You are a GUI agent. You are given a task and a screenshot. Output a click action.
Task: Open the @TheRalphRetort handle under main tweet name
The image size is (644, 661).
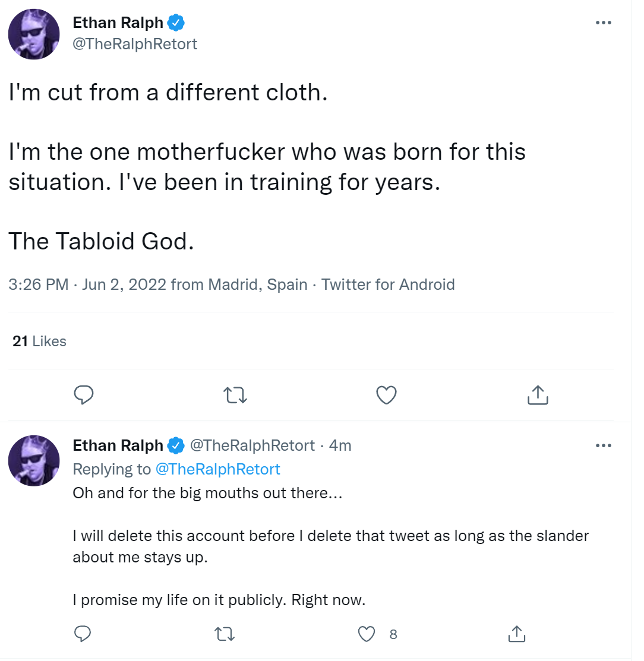pos(135,44)
